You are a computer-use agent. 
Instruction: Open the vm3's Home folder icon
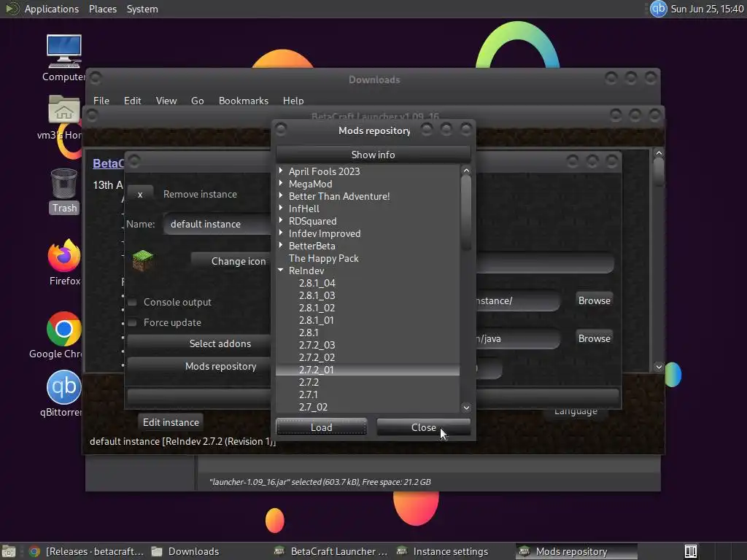(x=64, y=109)
